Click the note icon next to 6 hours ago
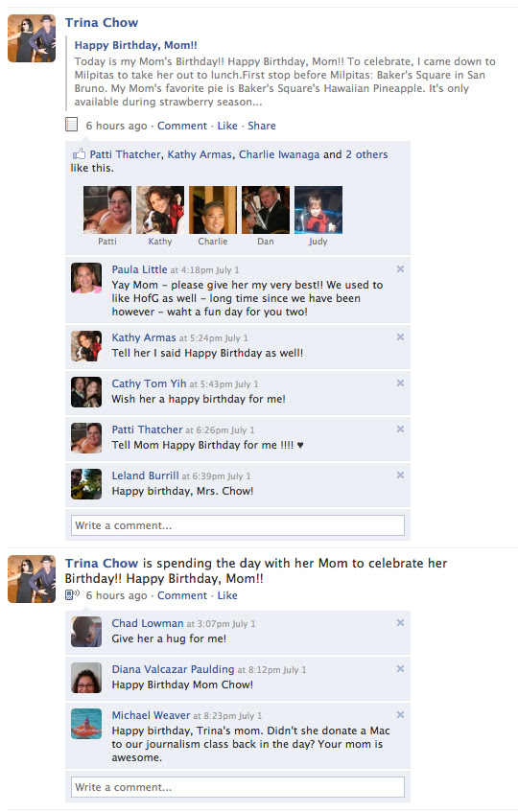Image resolution: width=518 pixels, height=812 pixels. point(72,125)
